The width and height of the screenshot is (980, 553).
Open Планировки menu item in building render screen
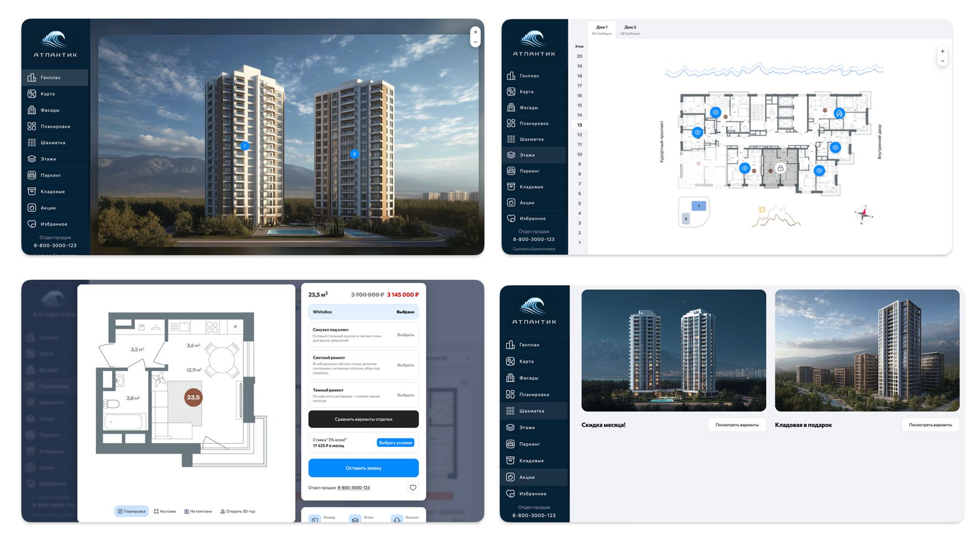[55, 127]
